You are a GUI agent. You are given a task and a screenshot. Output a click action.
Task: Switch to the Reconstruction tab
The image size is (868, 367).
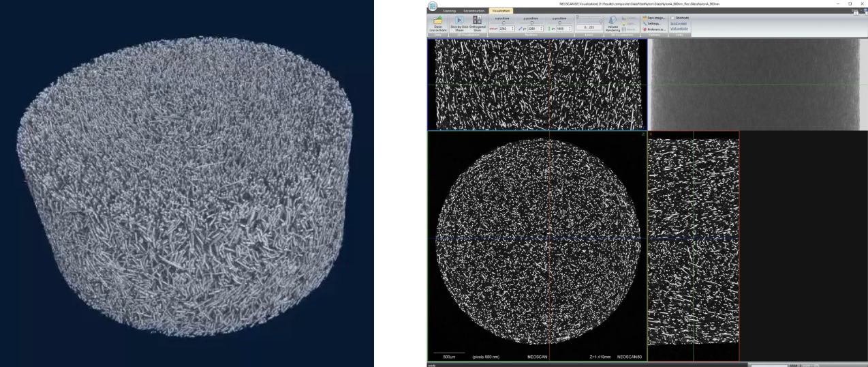tap(474, 11)
